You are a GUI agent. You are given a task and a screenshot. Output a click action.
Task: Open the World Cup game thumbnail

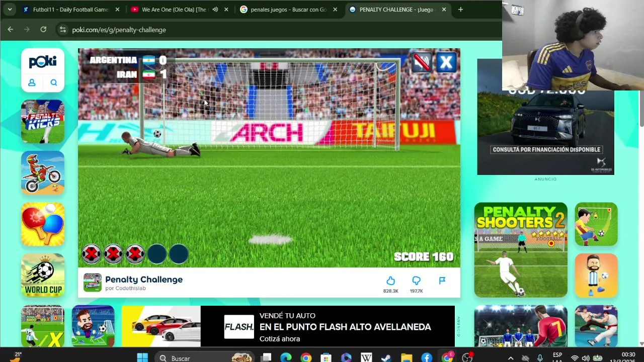tap(43, 275)
